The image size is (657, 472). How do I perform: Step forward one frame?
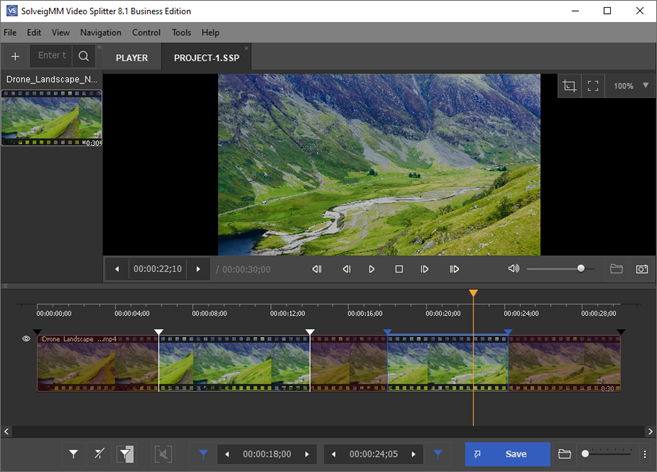click(x=424, y=269)
